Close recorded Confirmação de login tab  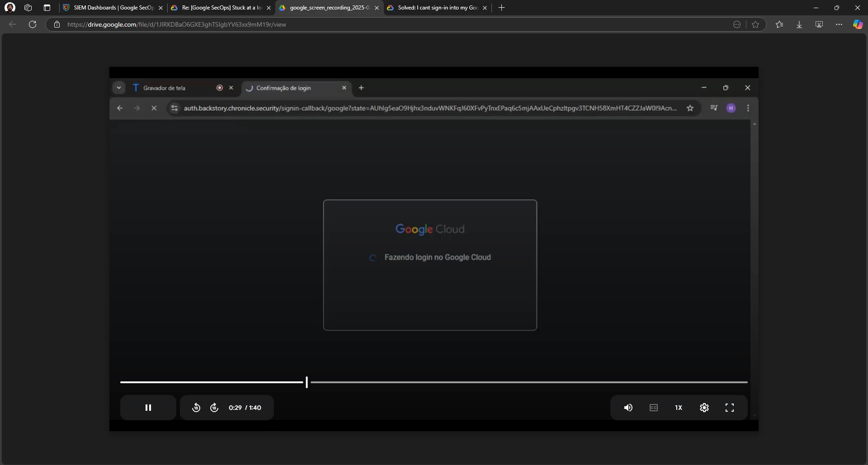pos(344,88)
